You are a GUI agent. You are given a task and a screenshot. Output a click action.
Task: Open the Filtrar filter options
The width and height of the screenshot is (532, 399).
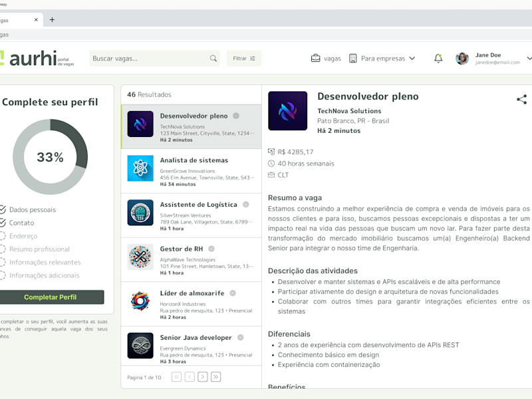click(243, 59)
